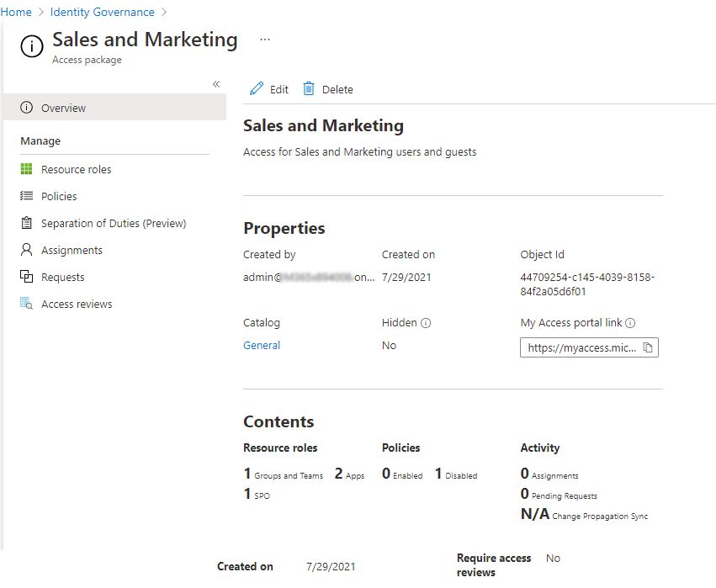This screenshot has height=588, width=716.
Task: Open the General catalog link
Action: [x=262, y=345]
